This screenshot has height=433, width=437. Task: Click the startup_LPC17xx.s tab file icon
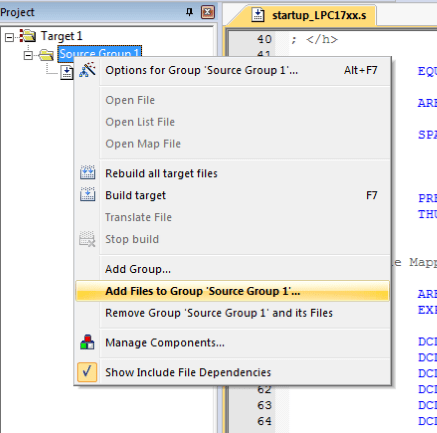[258, 15]
